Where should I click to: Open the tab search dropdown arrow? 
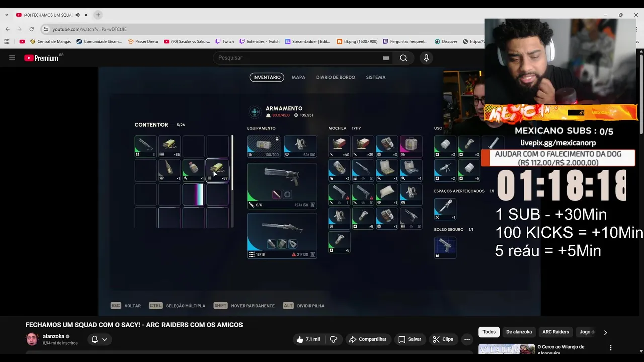[x=7, y=15]
